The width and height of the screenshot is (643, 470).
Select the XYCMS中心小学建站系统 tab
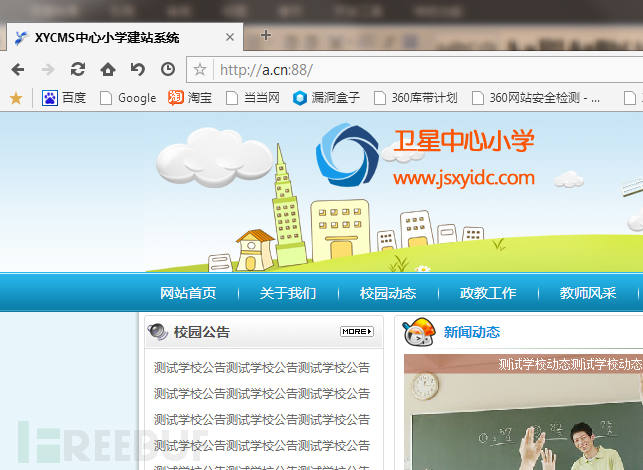[x=125, y=37]
